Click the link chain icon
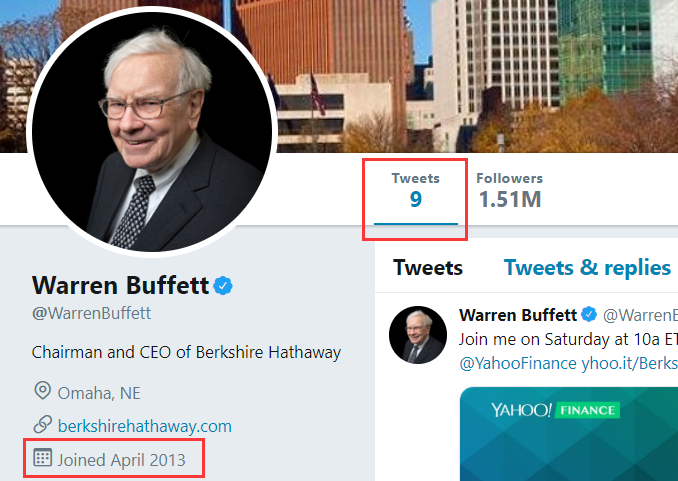Viewport: 678px width, 481px height. (42, 425)
